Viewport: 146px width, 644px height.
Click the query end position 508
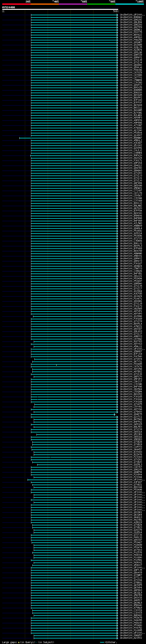(115, 11)
